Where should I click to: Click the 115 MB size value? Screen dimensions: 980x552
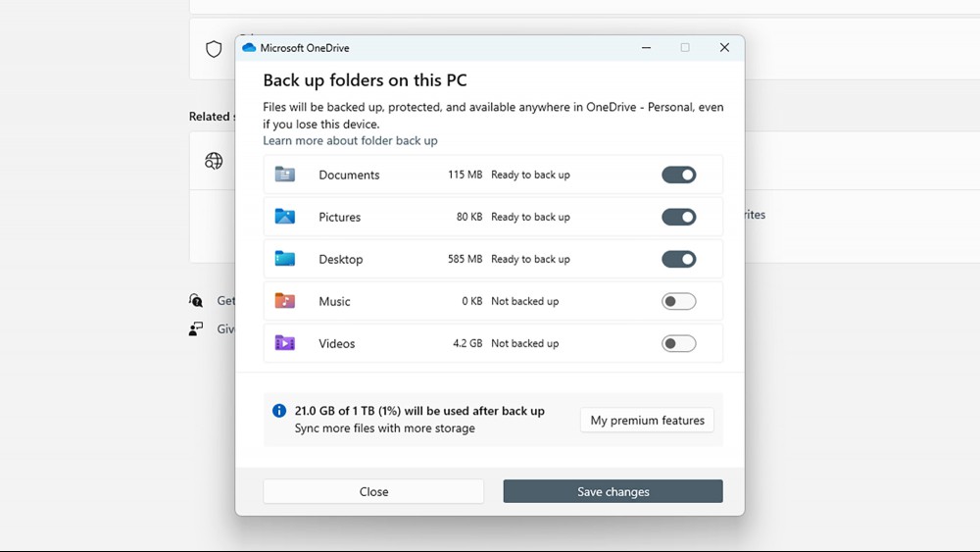465,175
